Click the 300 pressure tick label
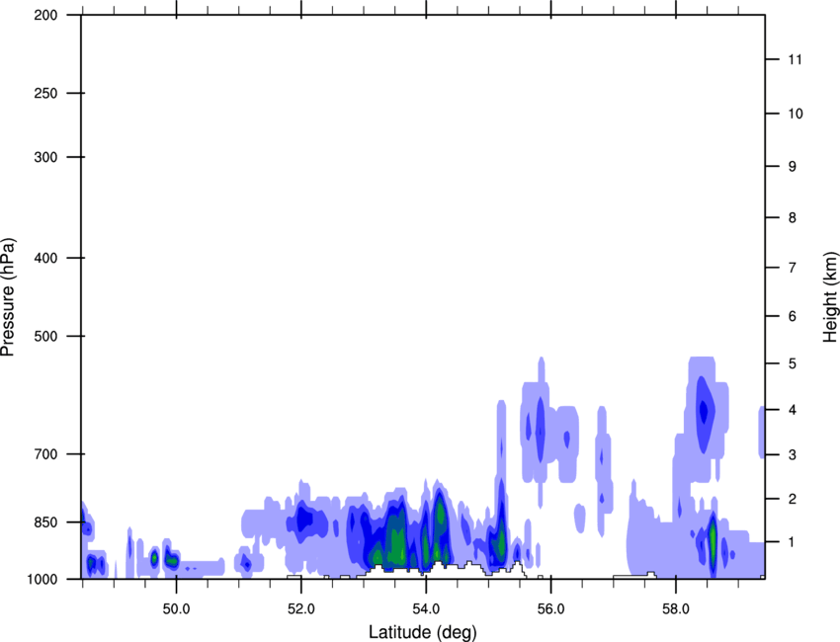 45,157
